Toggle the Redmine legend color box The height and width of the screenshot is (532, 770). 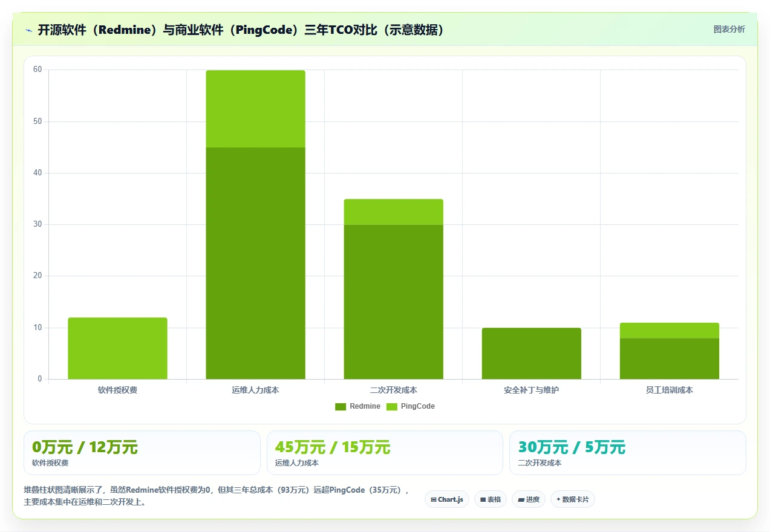[x=341, y=406]
